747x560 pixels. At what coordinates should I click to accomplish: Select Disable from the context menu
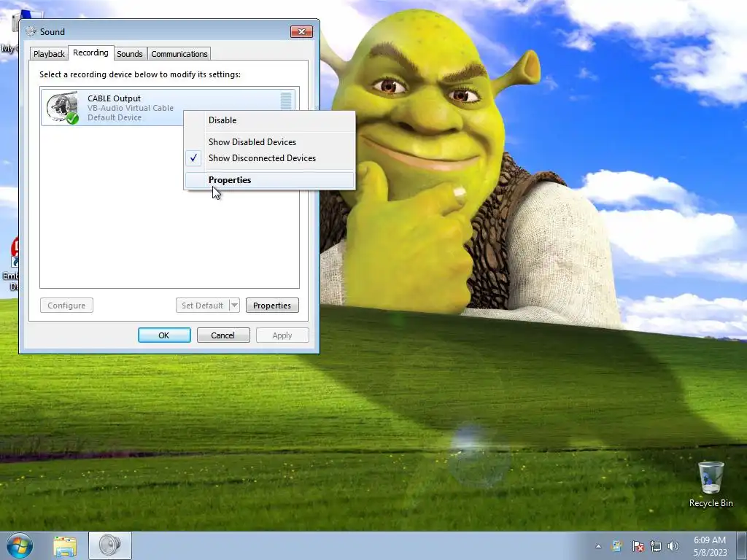pyautogui.click(x=269, y=120)
